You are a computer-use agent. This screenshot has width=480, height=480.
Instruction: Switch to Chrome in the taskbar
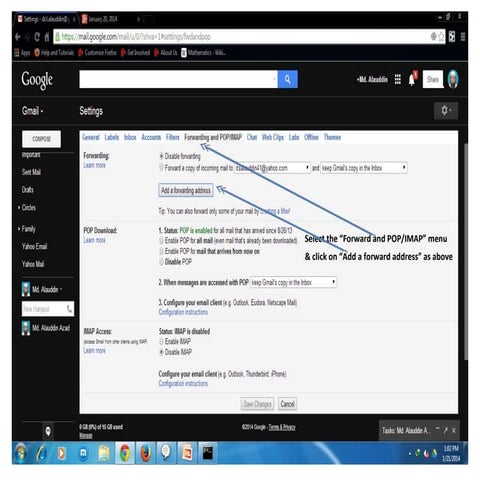[125, 453]
